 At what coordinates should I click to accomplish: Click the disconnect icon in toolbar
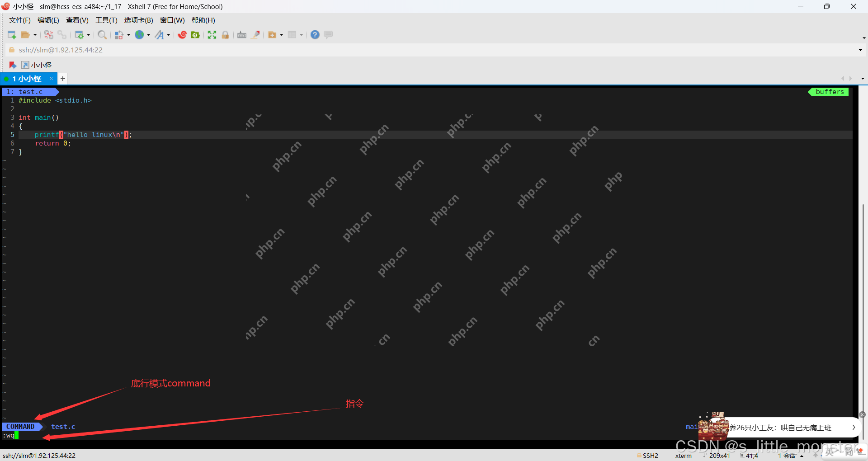tap(49, 35)
